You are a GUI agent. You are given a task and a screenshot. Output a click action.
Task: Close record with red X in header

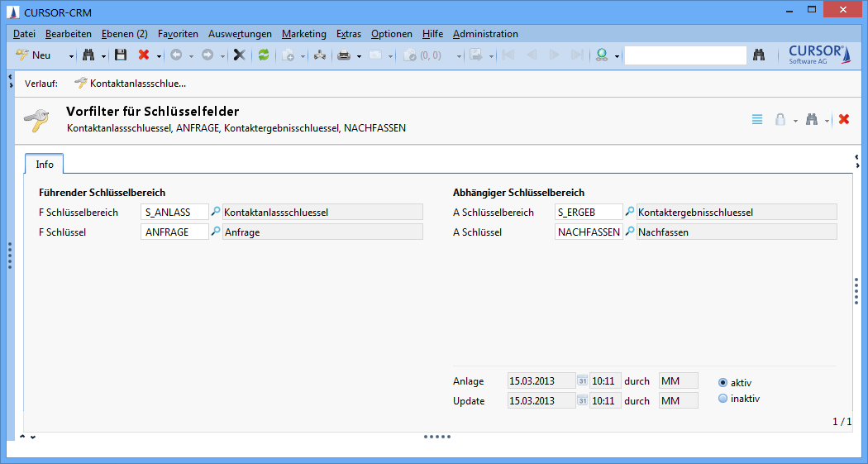point(844,119)
